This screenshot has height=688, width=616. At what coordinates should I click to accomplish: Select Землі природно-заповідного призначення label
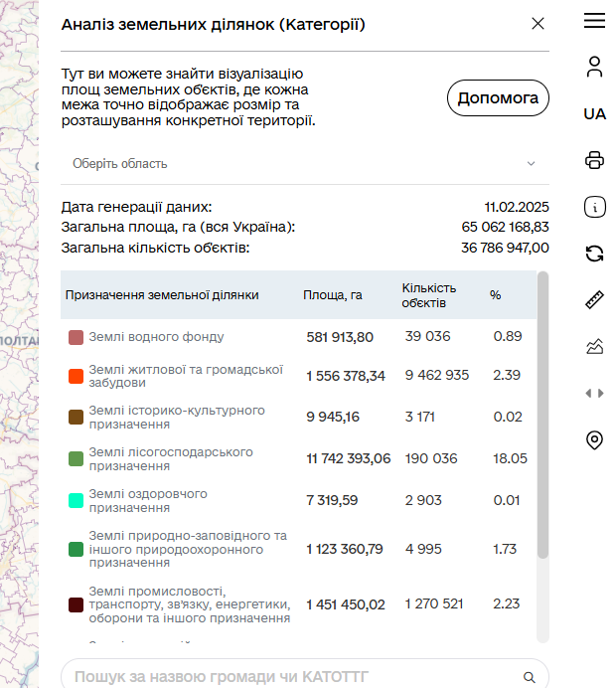188,549
